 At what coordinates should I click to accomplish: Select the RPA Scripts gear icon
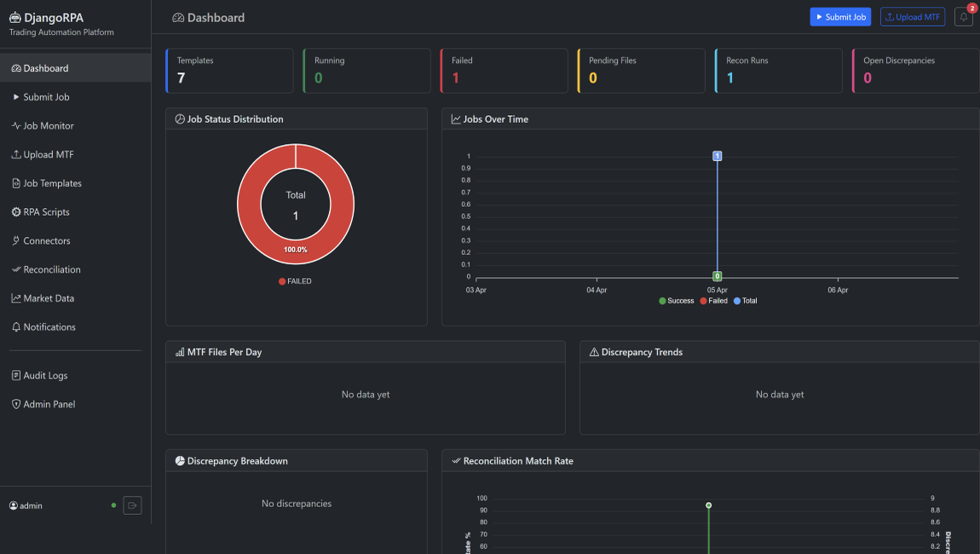tap(15, 211)
